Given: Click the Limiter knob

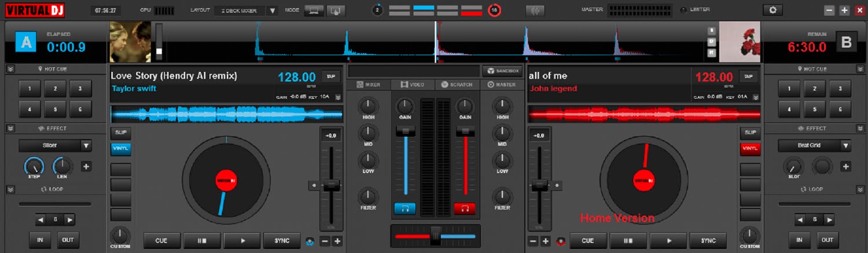Looking at the screenshot, I should click(683, 10).
